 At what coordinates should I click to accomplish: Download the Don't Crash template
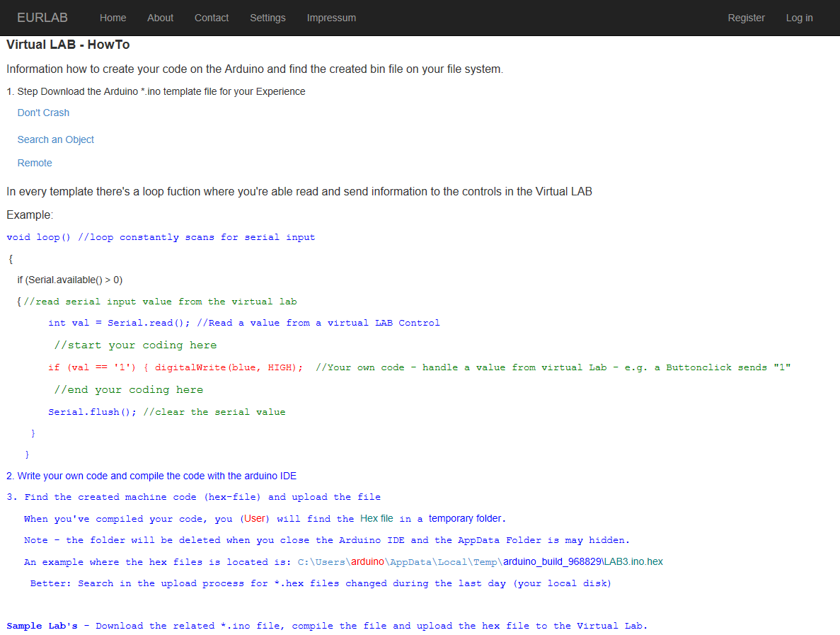coord(43,113)
